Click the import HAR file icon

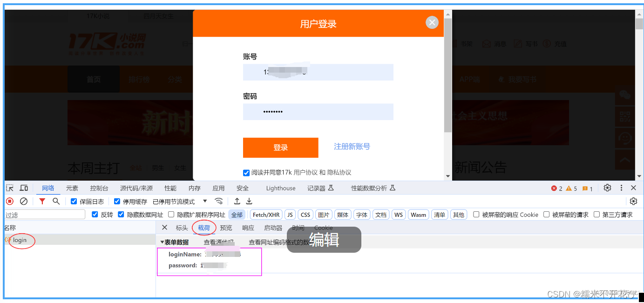point(237,201)
